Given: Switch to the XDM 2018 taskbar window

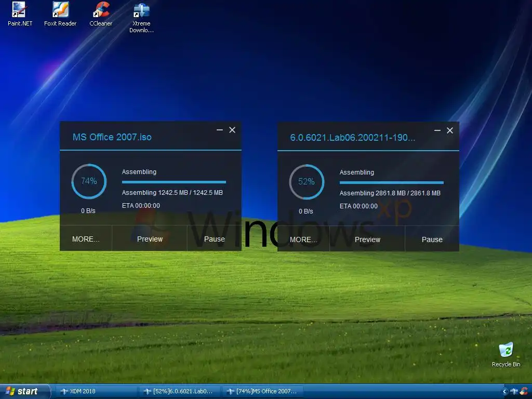Looking at the screenshot, I should tap(96, 391).
